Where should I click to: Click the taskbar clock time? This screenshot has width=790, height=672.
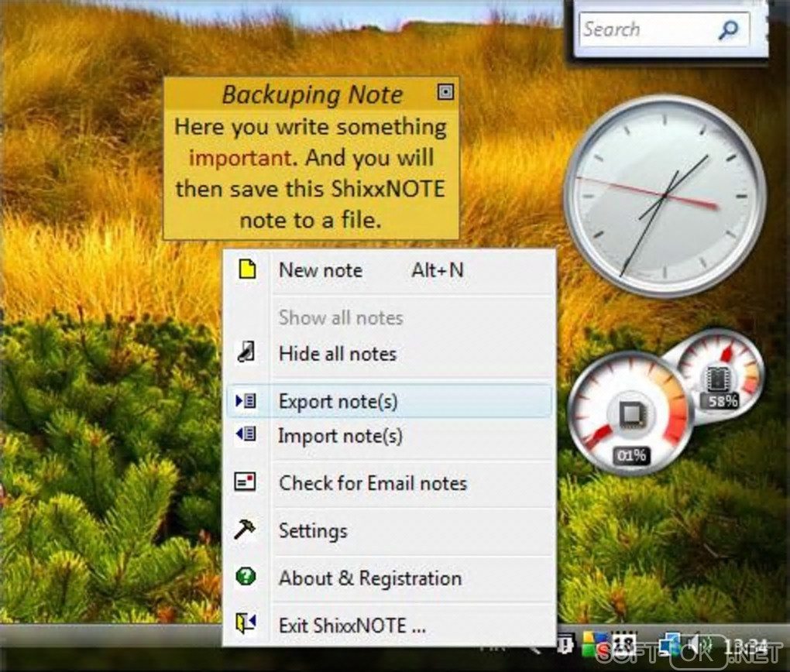pos(747,646)
